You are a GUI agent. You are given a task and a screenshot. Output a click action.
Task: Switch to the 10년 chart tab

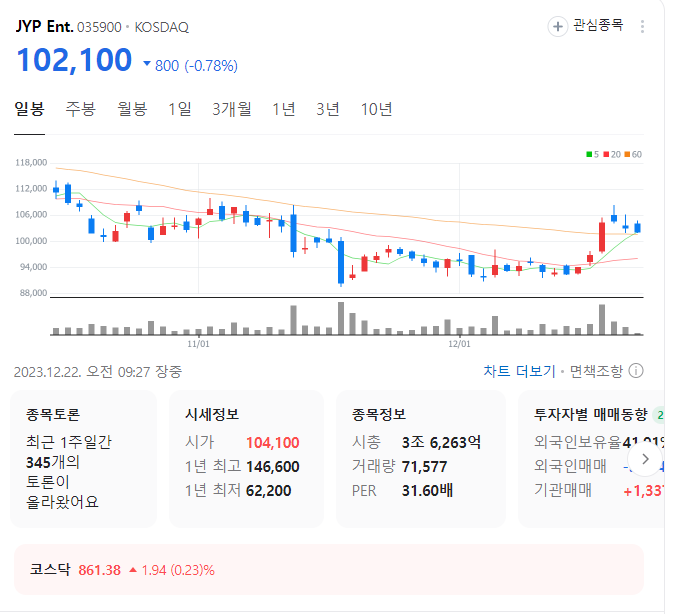coord(376,109)
